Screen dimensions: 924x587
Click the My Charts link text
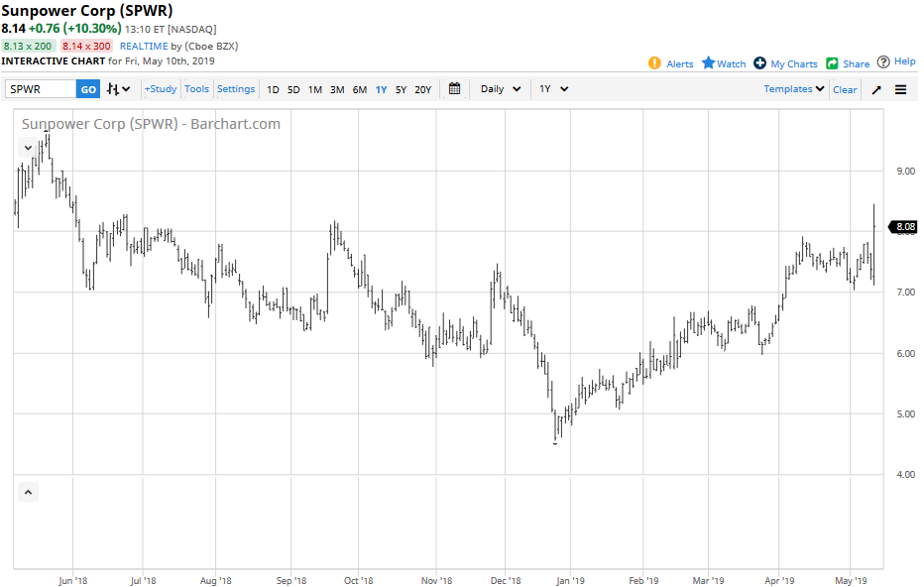[x=794, y=63]
